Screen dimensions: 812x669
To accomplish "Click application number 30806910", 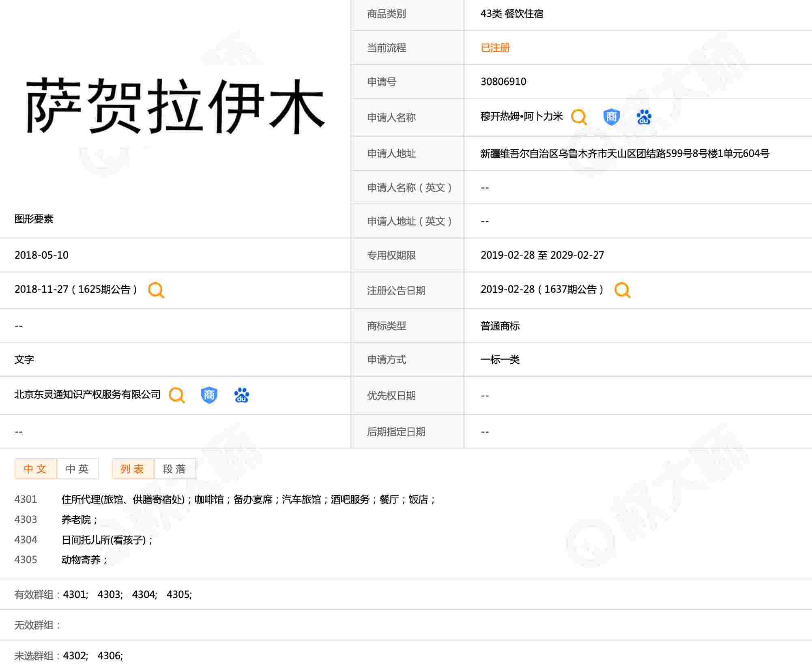I will pos(503,81).
